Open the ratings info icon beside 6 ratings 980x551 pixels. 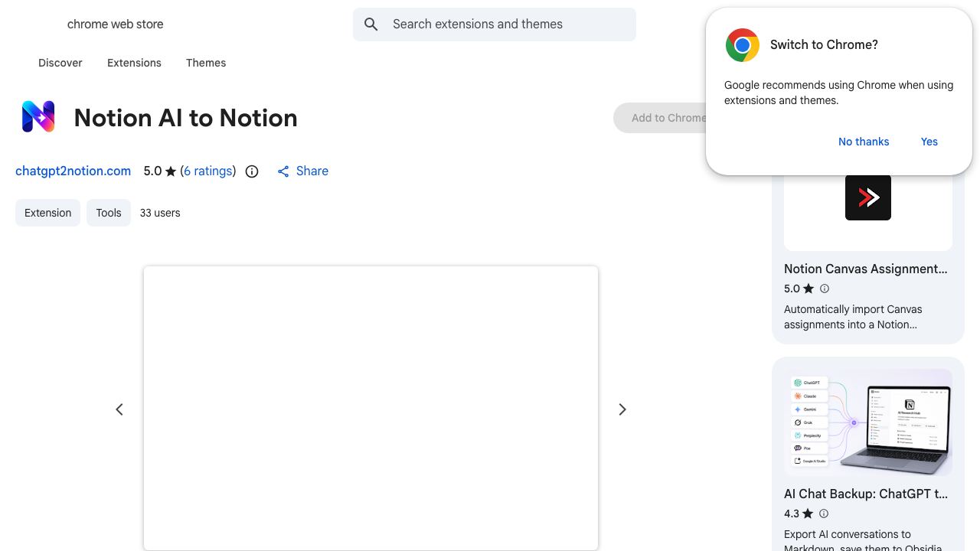tap(252, 171)
